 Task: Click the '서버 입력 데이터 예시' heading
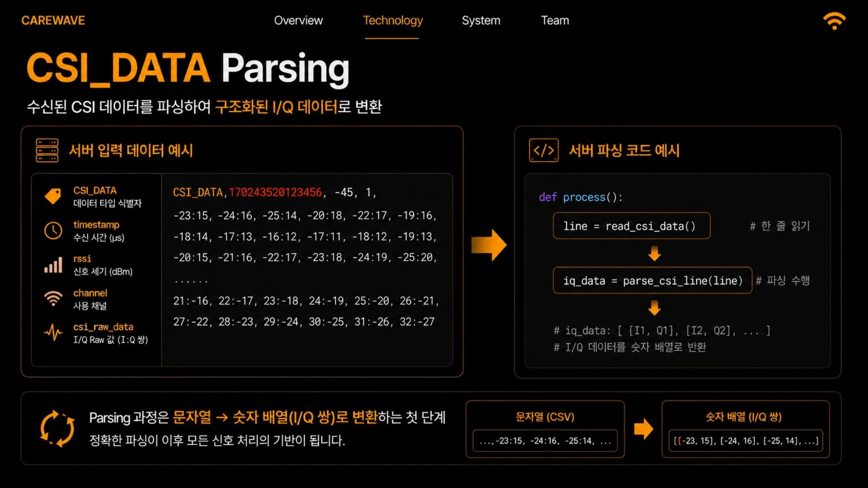coord(131,150)
